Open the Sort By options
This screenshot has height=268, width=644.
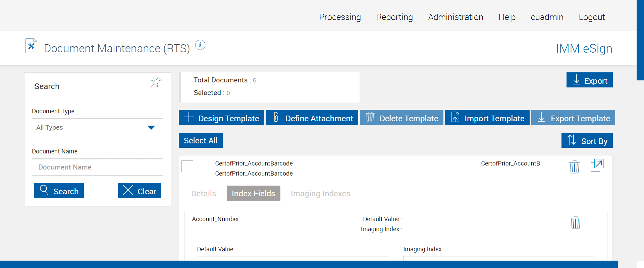587,140
